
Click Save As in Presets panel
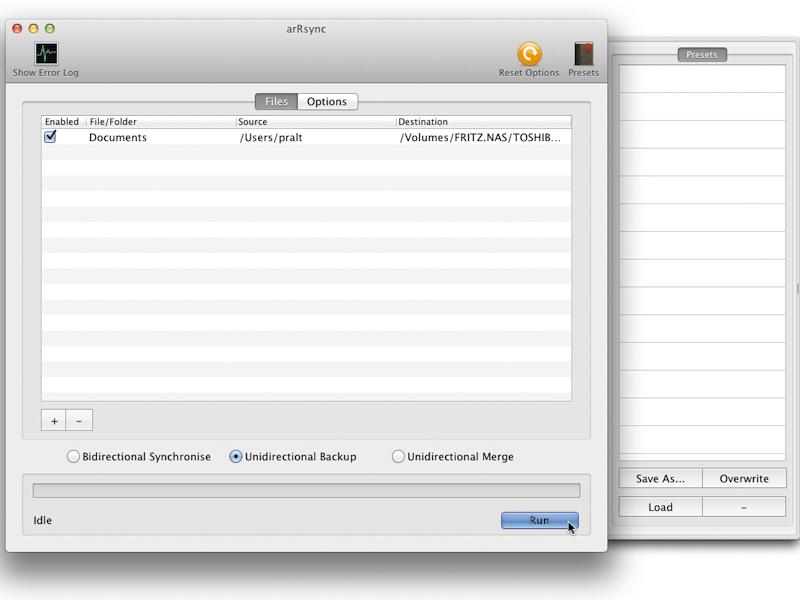(661, 479)
